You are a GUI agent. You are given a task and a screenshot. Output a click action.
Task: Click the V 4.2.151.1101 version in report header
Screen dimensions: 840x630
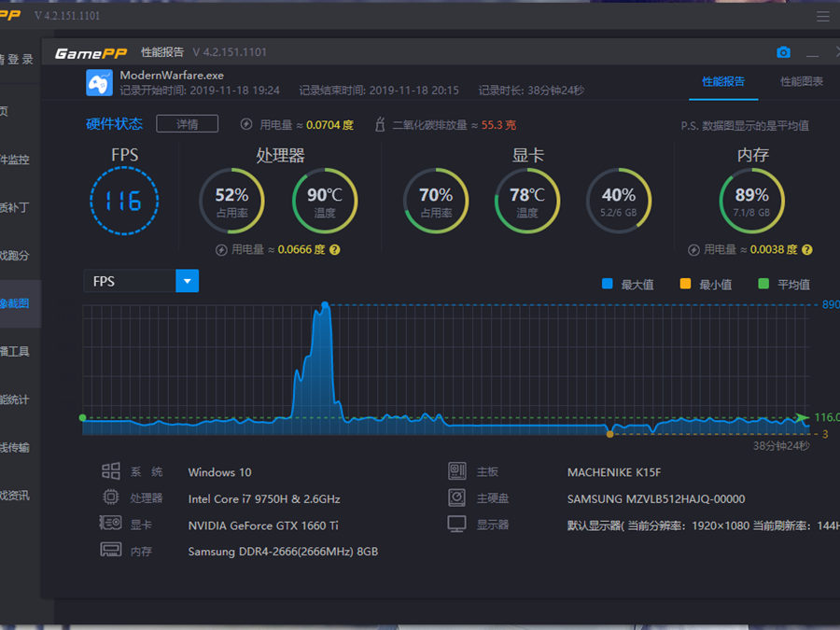click(230, 52)
